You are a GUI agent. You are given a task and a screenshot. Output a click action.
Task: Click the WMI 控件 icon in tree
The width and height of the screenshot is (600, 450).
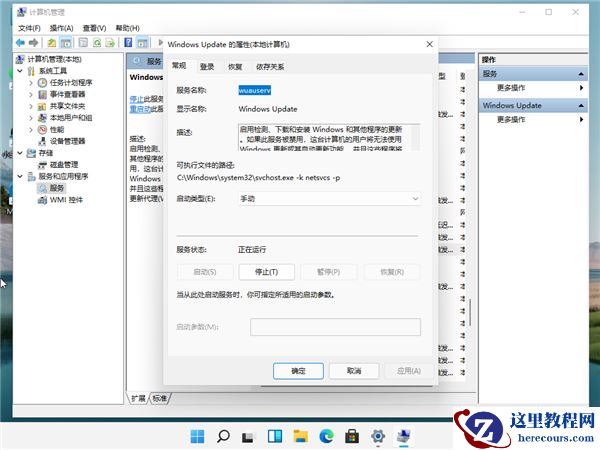click(x=42, y=200)
